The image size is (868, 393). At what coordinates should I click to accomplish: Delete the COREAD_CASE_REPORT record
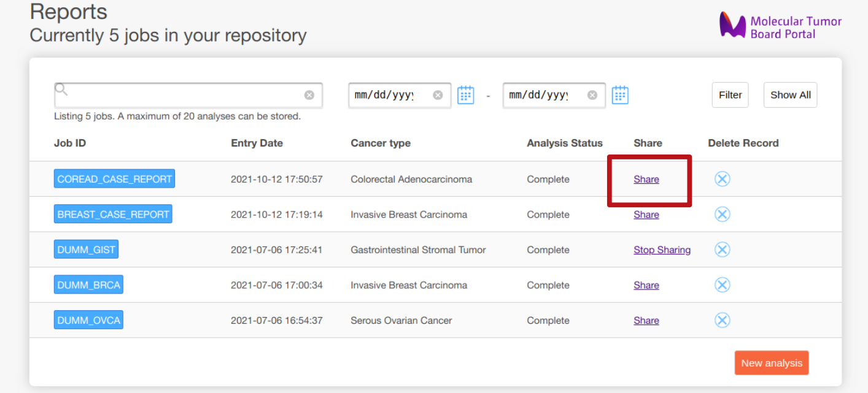[722, 179]
